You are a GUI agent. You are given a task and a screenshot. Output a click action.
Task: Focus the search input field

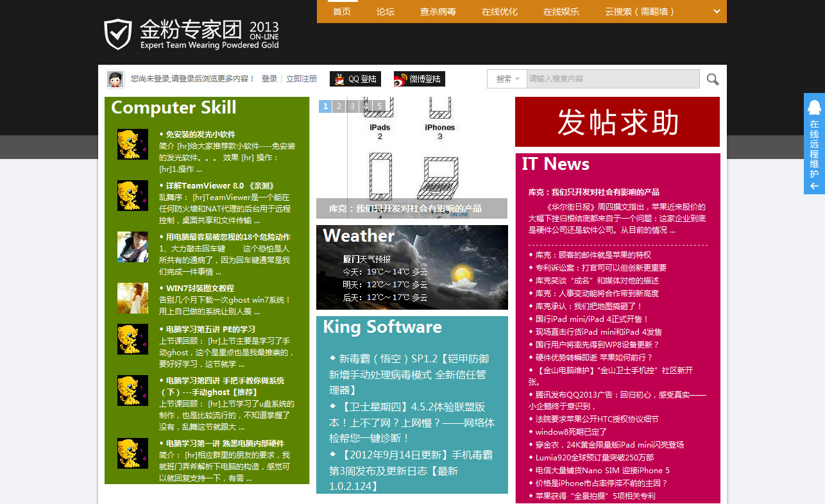(613, 79)
